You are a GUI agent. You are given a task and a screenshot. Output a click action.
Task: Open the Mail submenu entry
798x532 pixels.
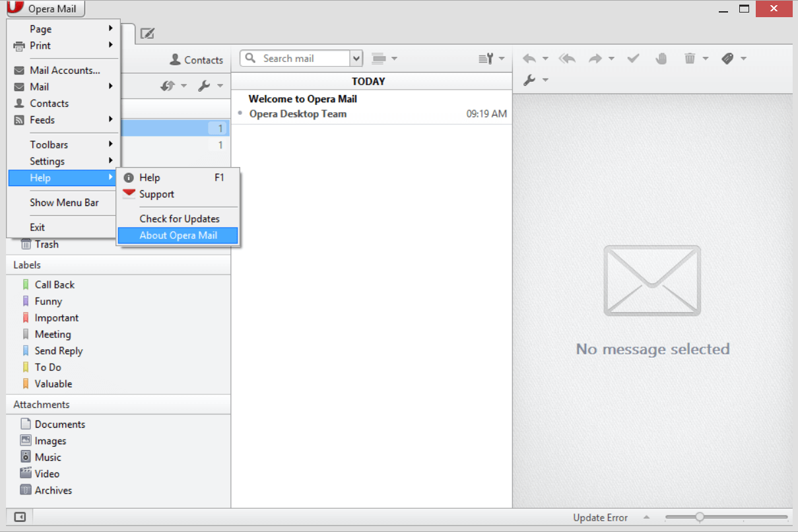click(63, 86)
